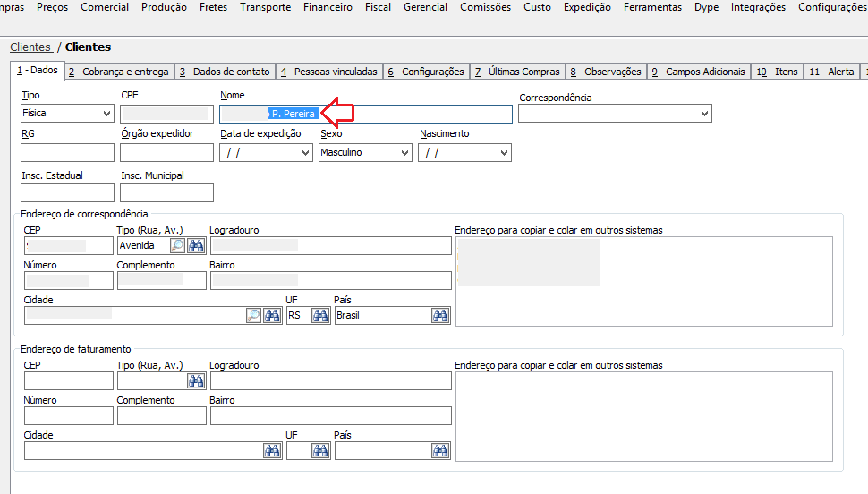Click the Órgão expedidor input field
Screen dimensions: 868x494
[166, 153]
